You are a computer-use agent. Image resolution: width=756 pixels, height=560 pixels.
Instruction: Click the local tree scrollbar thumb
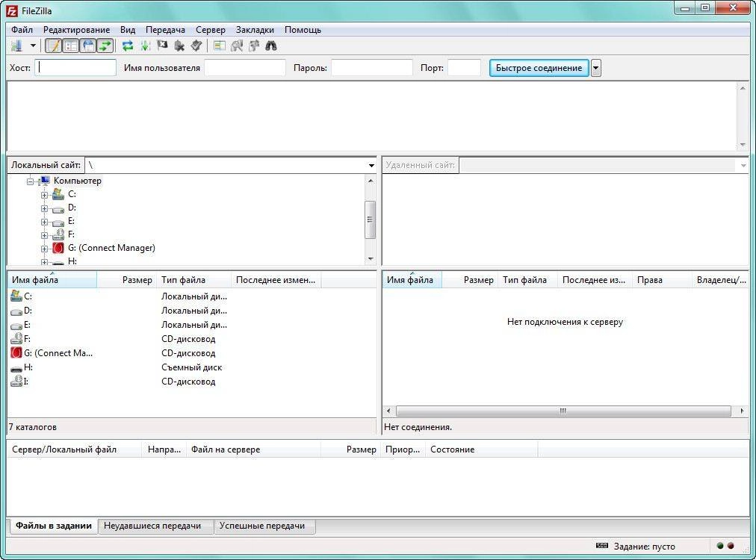371,220
